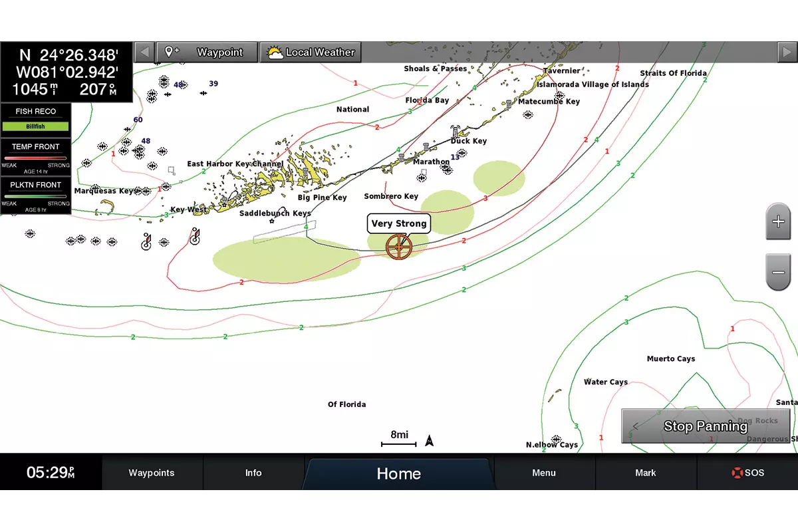798x532 pixels.
Task: Tap the 05:29 PM clock display
Action: click(x=51, y=473)
